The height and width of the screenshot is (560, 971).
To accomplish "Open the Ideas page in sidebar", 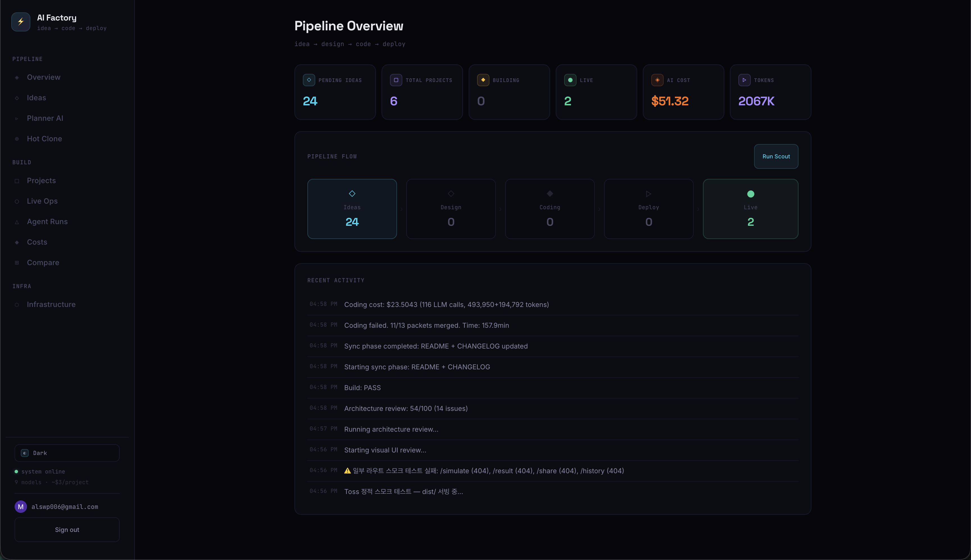I will tap(37, 98).
